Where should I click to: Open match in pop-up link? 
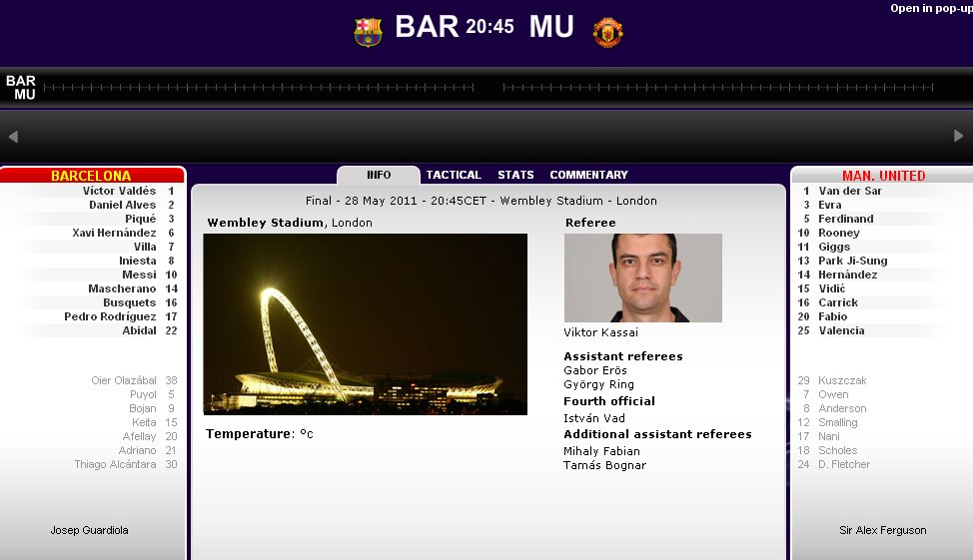pyautogui.click(x=931, y=8)
